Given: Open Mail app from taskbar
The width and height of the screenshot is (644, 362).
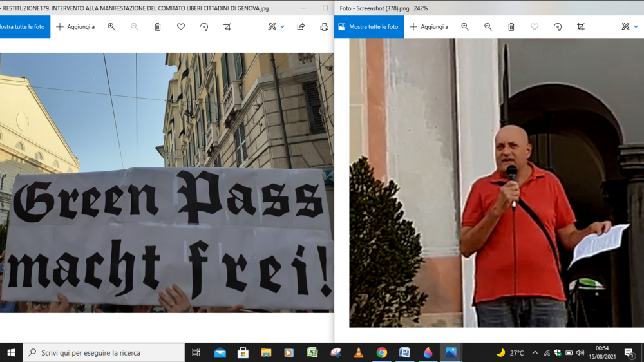Looking at the screenshot, I should (220, 352).
